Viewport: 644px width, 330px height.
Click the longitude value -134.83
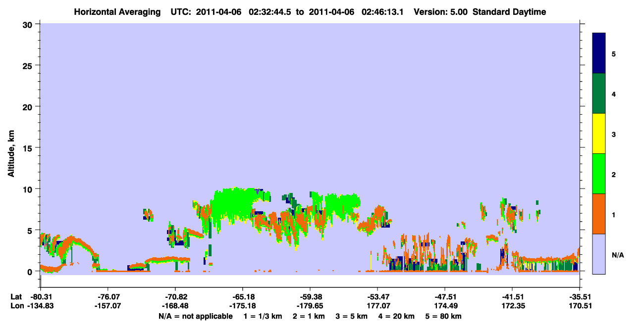pyautogui.click(x=40, y=306)
